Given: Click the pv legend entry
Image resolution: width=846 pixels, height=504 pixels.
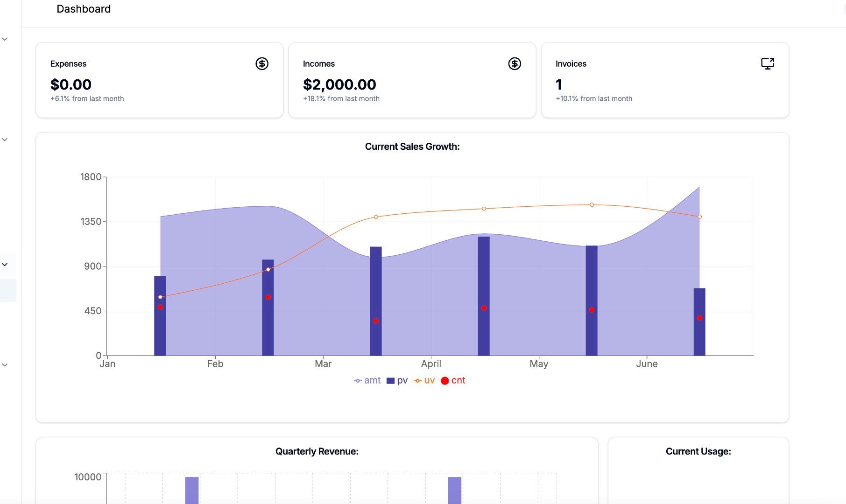Looking at the screenshot, I should click(397, 380).
